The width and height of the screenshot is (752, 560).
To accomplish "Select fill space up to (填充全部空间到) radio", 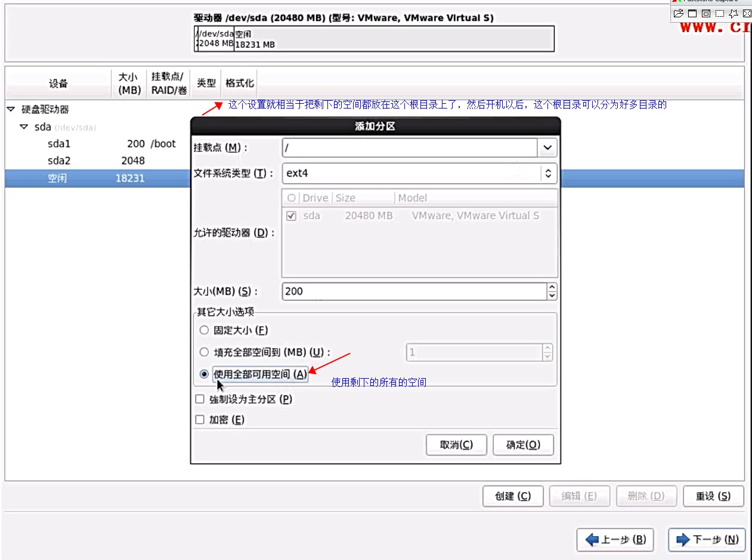I will (205, 352).
